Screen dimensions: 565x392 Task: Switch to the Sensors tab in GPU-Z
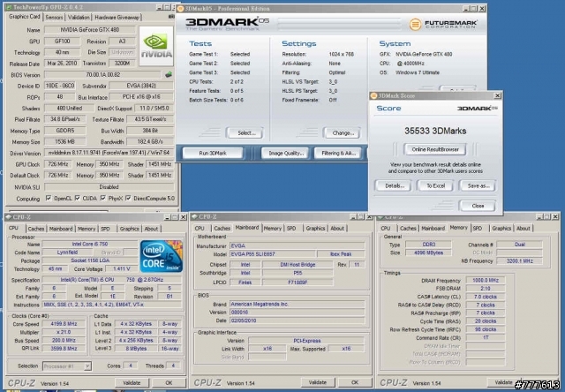[x=55, y=18]
